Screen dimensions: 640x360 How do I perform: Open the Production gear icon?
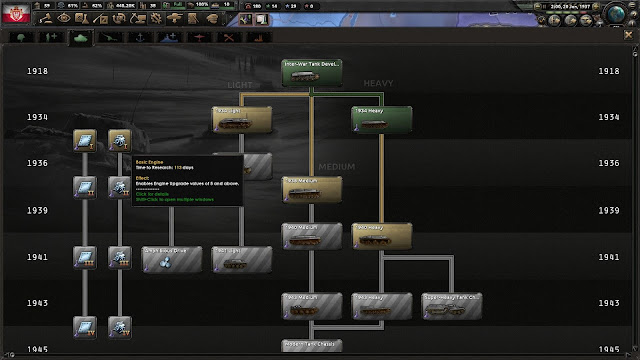(156, 18)
